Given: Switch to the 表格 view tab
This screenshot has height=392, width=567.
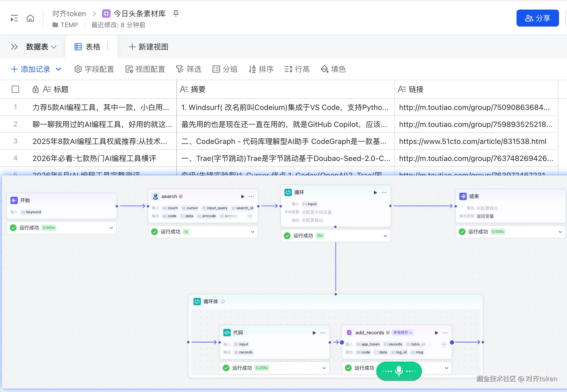Looking at the screenshot, I should (87, 47).
